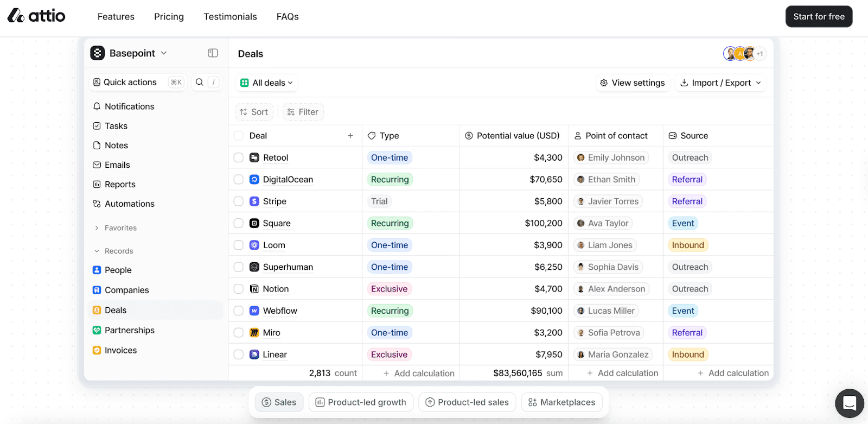Viewport: 868px width, 424px height.
Task: Click the Loom company logo
Action: click(254, 245)
